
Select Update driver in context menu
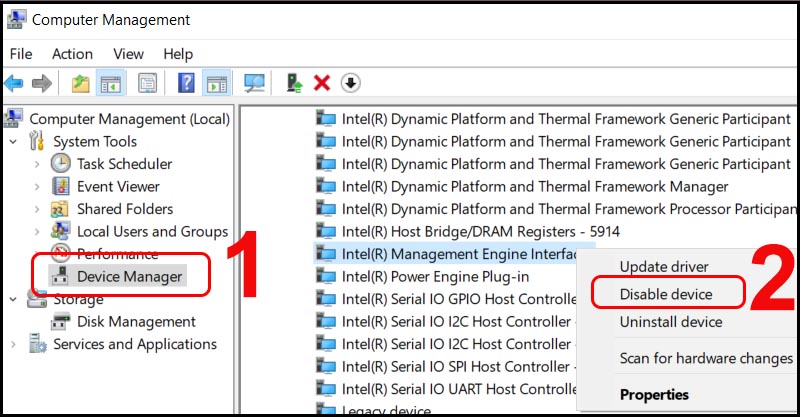[x=664, y=267]
